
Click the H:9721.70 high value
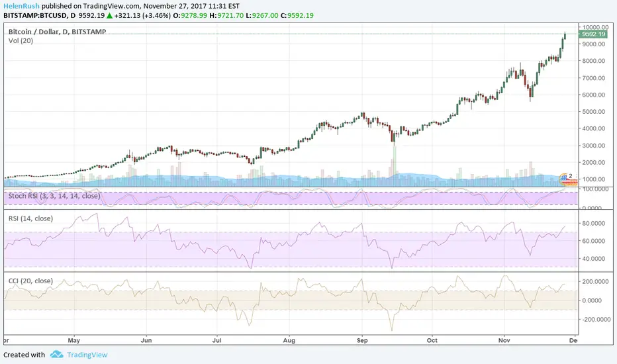coord(226,16)
